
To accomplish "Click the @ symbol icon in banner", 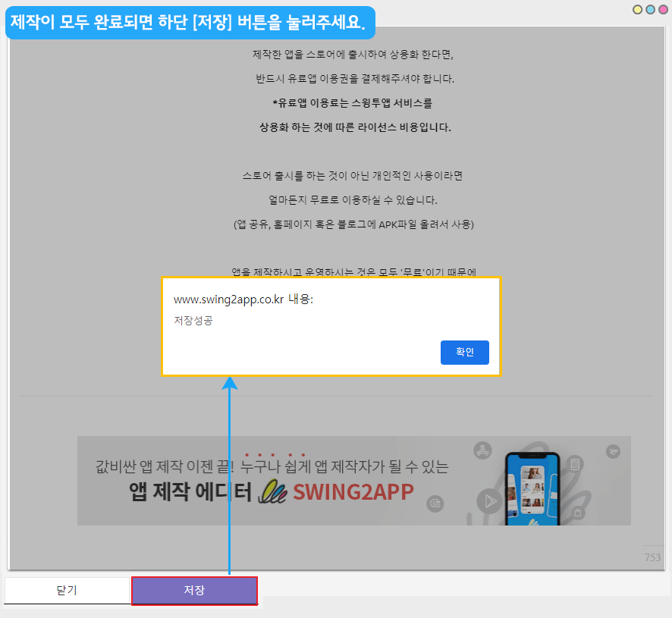I will pos(435,503).
